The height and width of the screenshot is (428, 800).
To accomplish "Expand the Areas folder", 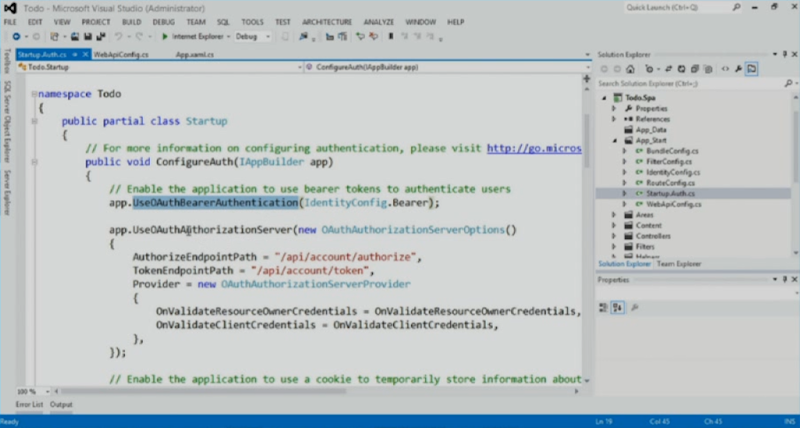I will click(x=614, y=215).
